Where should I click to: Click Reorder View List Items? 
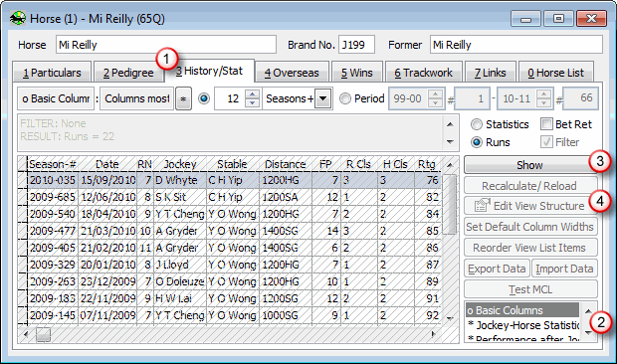click(x=530, y=248)
